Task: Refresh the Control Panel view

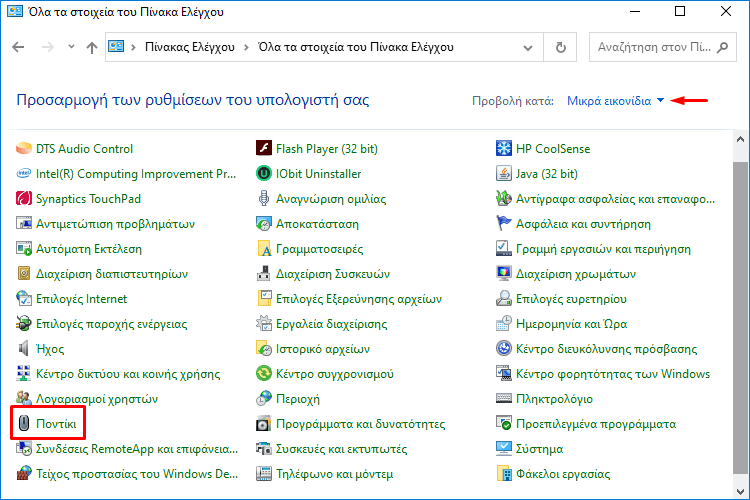Action: 561,47
